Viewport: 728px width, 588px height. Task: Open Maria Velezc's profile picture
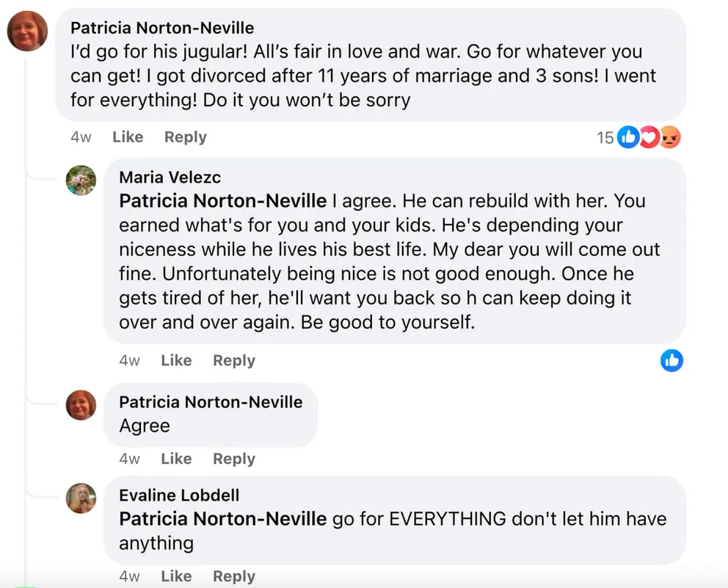coord(81,180)
